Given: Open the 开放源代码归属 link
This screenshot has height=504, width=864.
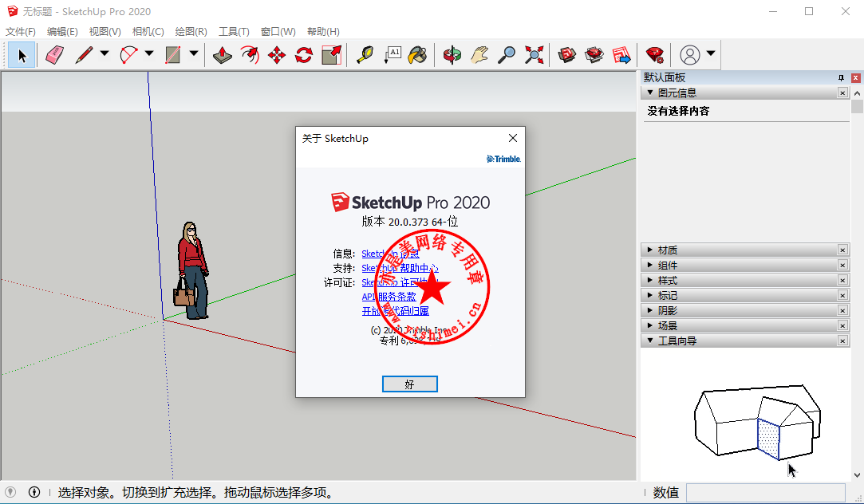Looking at the screenshot, I should pyautogui.click(x=395, y=311).
